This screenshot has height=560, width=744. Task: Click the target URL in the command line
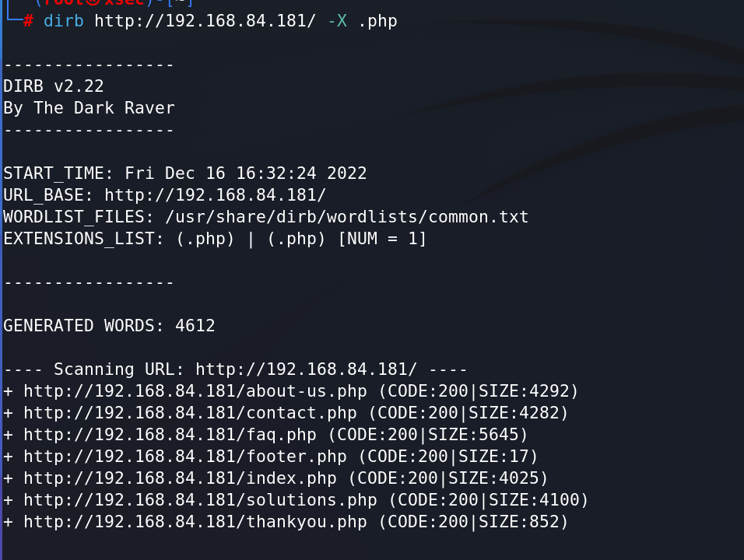pos(205,21)
